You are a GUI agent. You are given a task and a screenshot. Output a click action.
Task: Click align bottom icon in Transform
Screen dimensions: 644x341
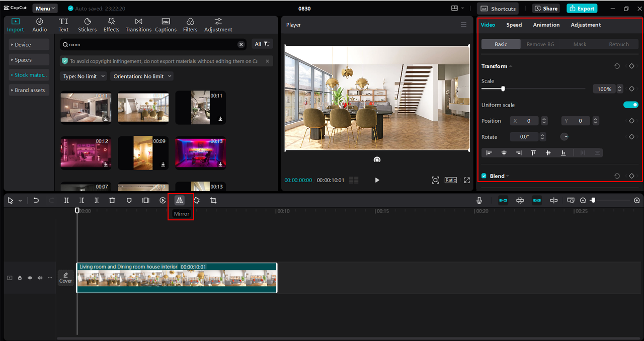(x=563, y=153)
